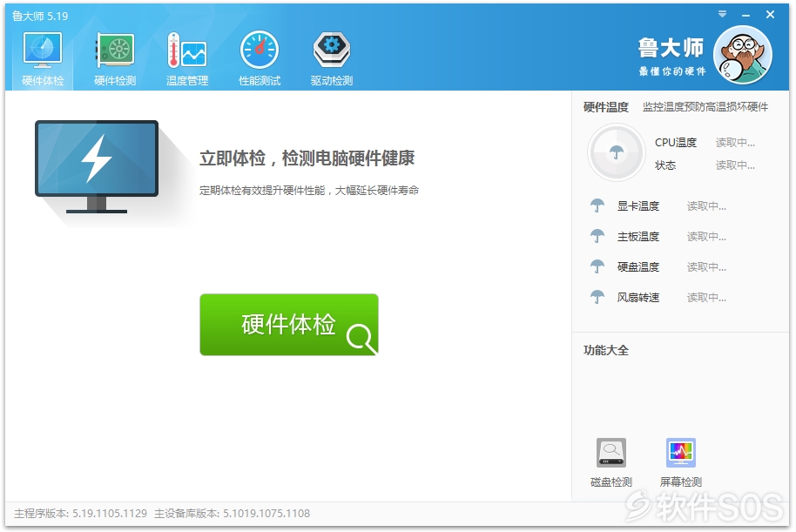Click the 显卡温度 label
Image resolution: width=796 pixels, height=532 pixels.
click(638, 206)
